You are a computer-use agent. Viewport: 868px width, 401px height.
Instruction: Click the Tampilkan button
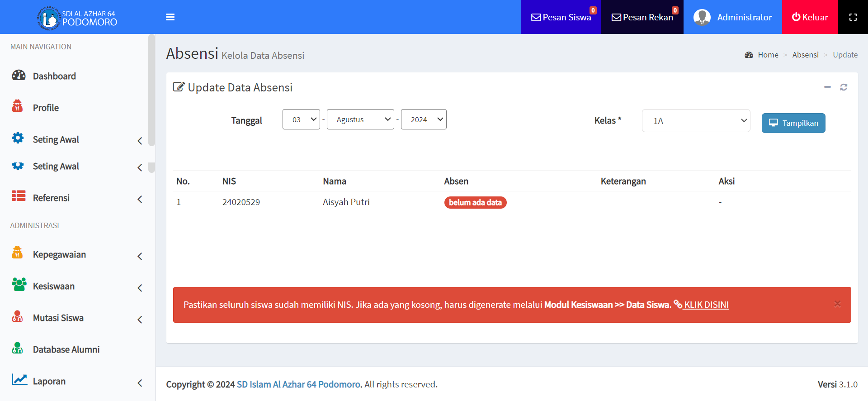click(x=793, y=123)
